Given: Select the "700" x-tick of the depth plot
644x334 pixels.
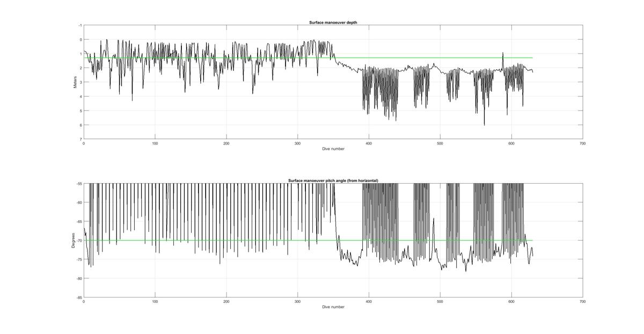Looking at the screenshot, I should pos(583,143).
